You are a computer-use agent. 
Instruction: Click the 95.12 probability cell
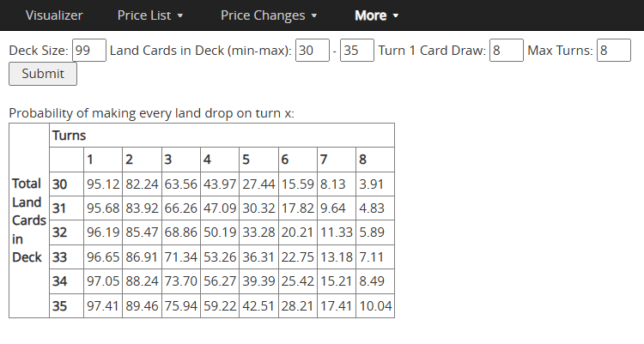102,184
